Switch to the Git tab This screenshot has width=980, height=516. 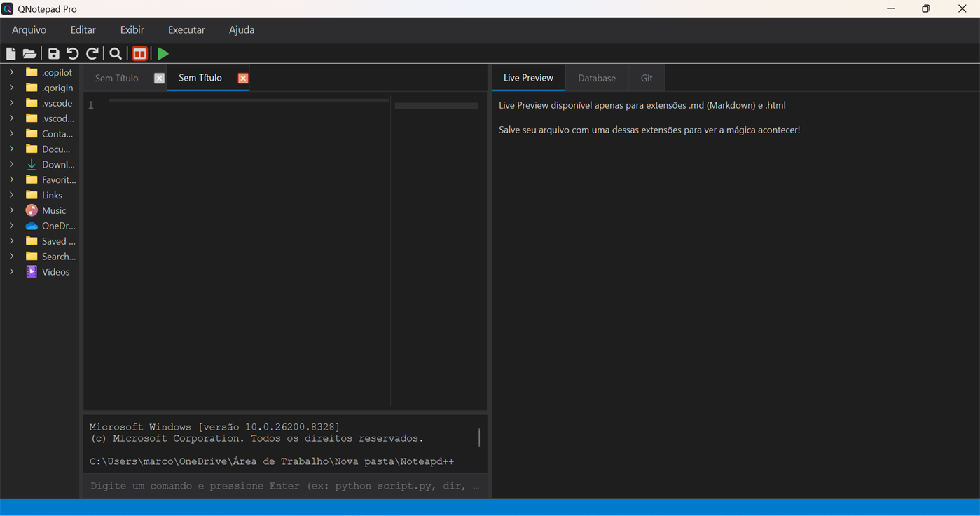tap(647, 78)
